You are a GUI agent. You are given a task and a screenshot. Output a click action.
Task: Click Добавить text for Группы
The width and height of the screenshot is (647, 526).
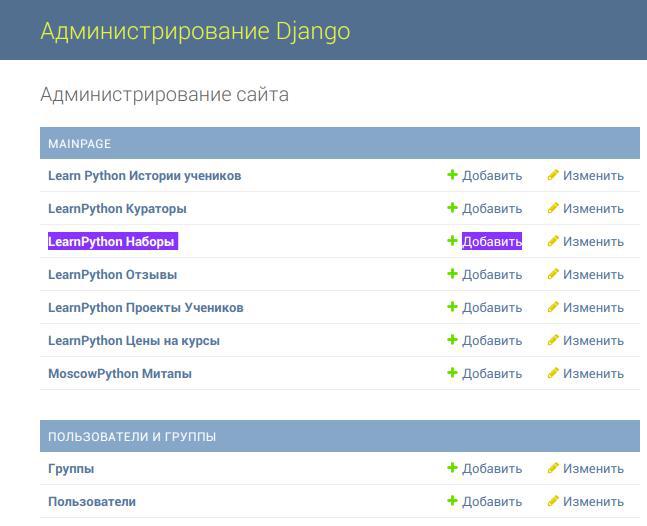point(492,469)
